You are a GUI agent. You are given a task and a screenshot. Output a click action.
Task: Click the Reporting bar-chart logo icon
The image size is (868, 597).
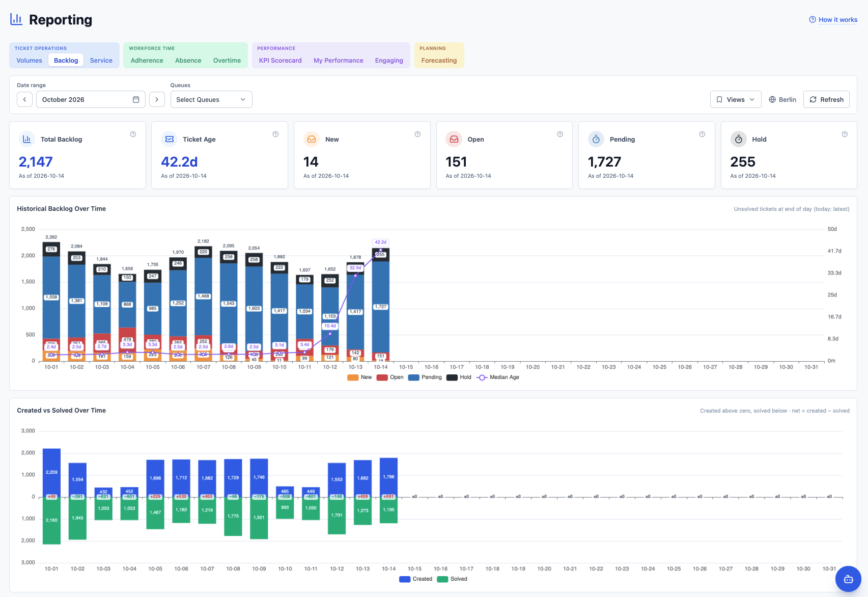pyautogui.click(x=16, y=19)
